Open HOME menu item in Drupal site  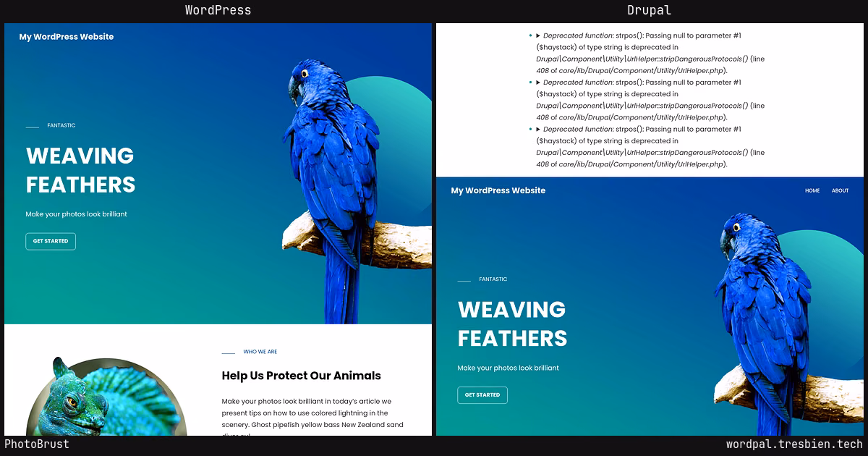click(x=812, y=191)
